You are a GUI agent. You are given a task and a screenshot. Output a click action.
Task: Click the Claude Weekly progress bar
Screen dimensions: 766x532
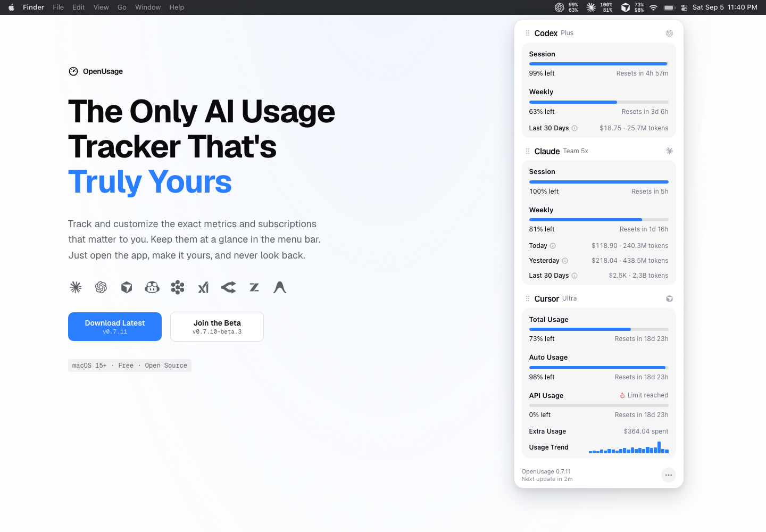point(599,220)
